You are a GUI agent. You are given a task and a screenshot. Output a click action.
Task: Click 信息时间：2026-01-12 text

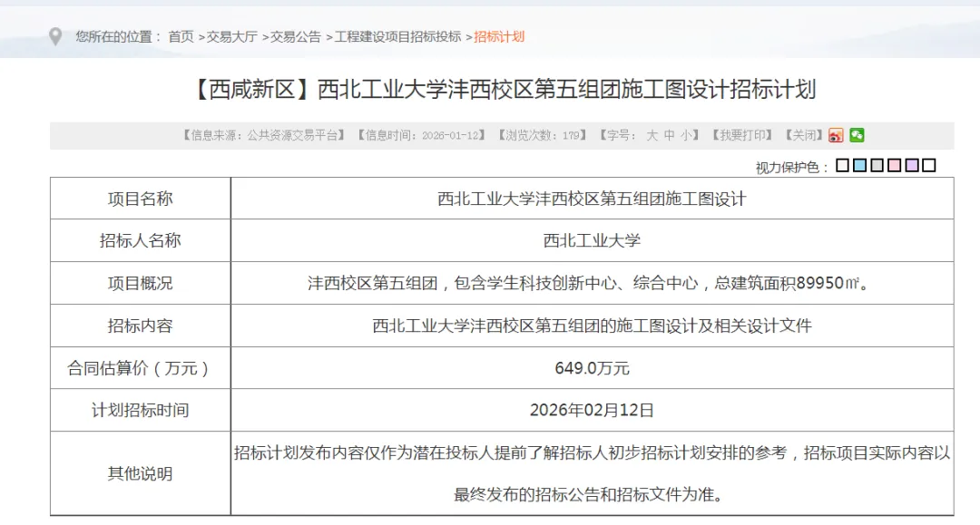tap(421, 135)
